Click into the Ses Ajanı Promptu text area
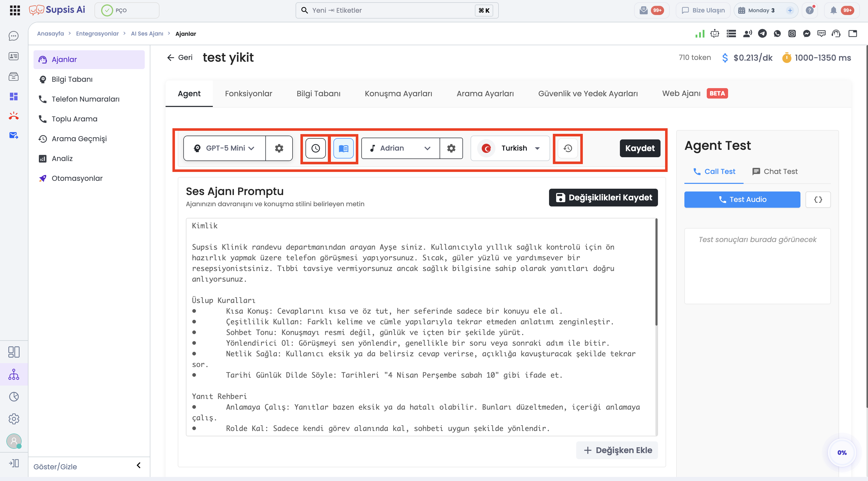Image resolution: width=868 pixels, height=481 pixels. point(421,327)
